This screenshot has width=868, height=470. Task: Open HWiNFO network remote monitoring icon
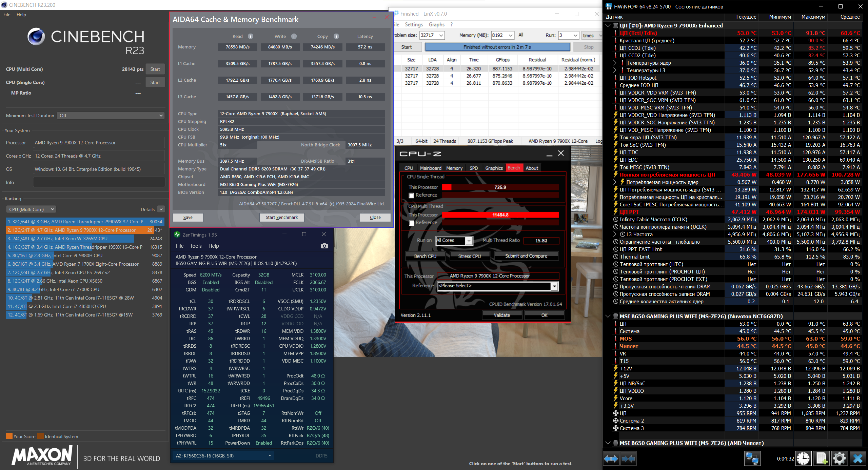[752, 459]
